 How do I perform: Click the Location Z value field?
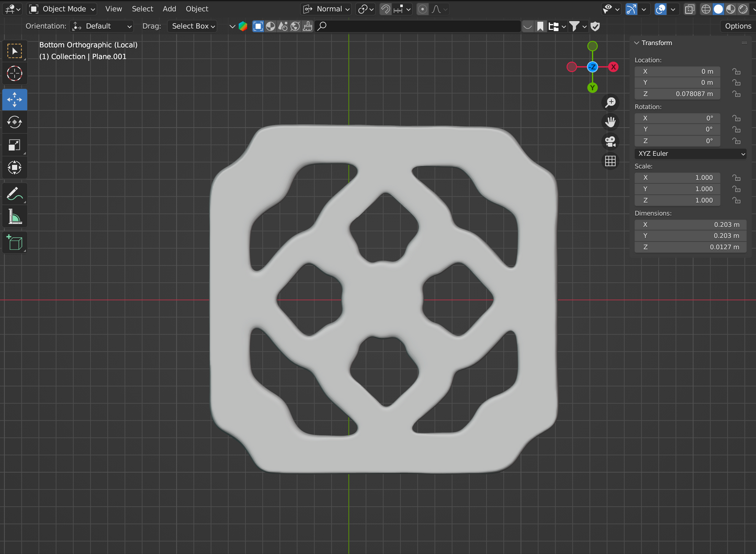pyautogui.click(x=677, y=94)
